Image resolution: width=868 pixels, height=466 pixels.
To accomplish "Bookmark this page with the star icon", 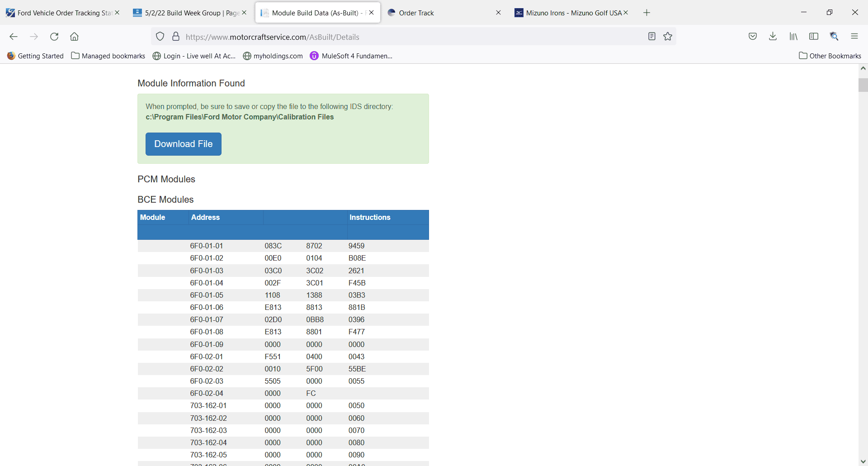I will [x=668, y=37].
